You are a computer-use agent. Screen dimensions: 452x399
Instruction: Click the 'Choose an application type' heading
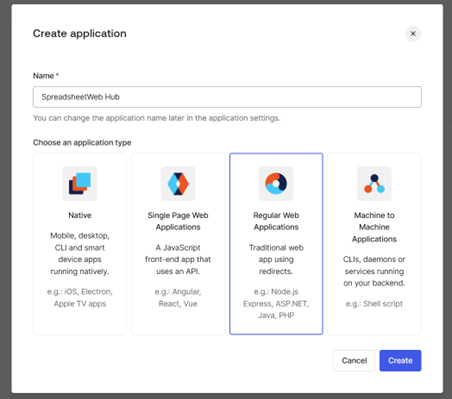[x=82, y=143]
